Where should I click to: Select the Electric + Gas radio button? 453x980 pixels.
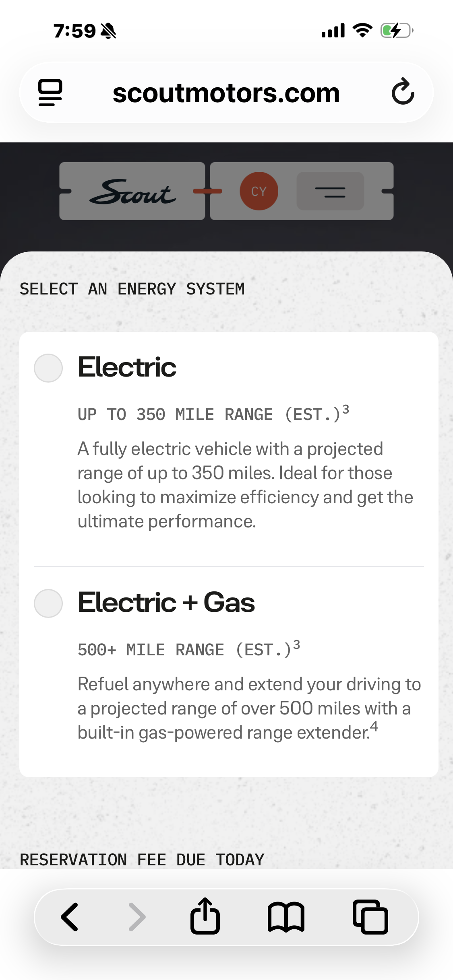(x=48, y=603)
